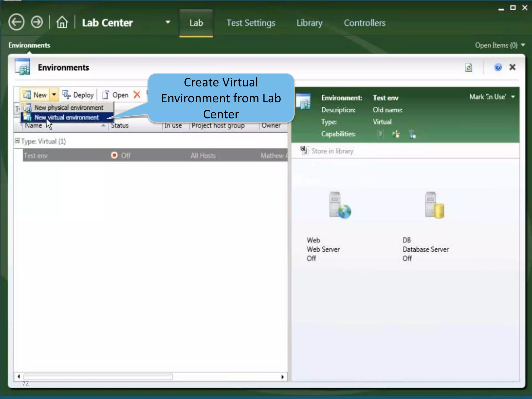
Task: Click the forward navigation arrow icon
Action: [x=37, y=22]
